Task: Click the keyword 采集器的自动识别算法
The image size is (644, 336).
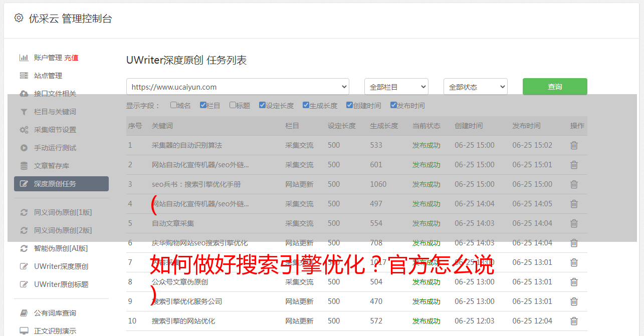Action: coord(187,145)
